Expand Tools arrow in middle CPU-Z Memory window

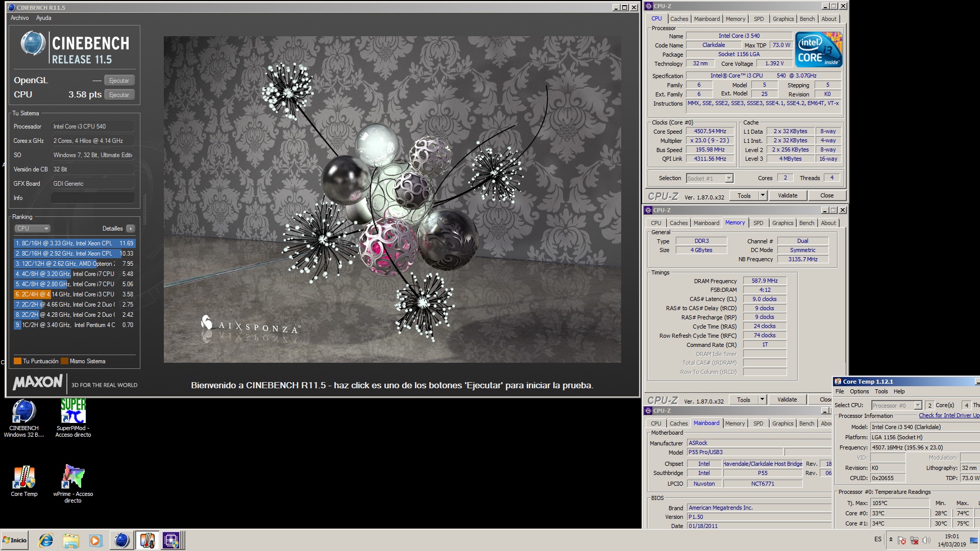point(762,399)
